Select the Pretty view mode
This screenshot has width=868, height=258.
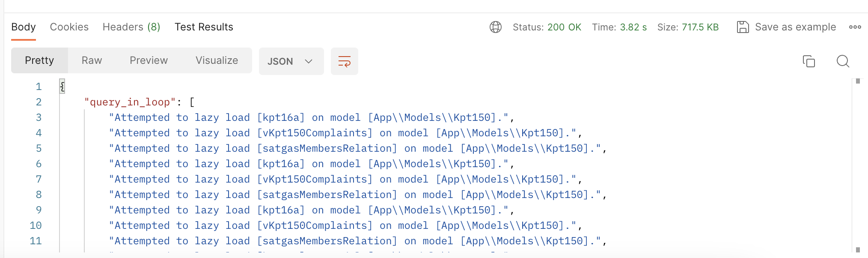click(x=39, y=60)
